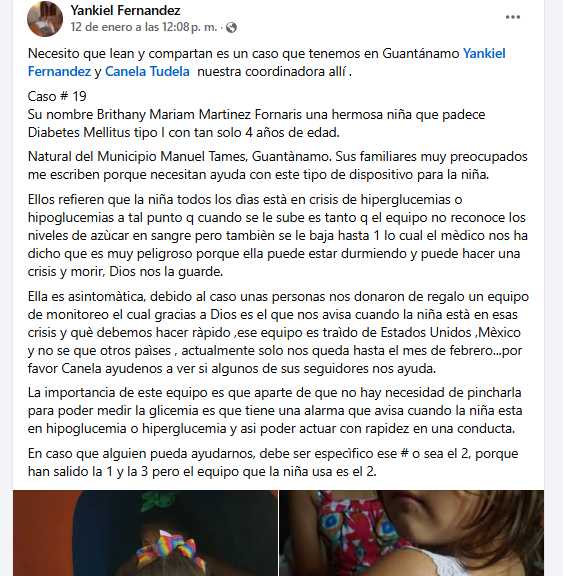This screenshot has width=563, height=576.
Task: Click the Caso # 19 text line
Action: (x=57, y=96)
